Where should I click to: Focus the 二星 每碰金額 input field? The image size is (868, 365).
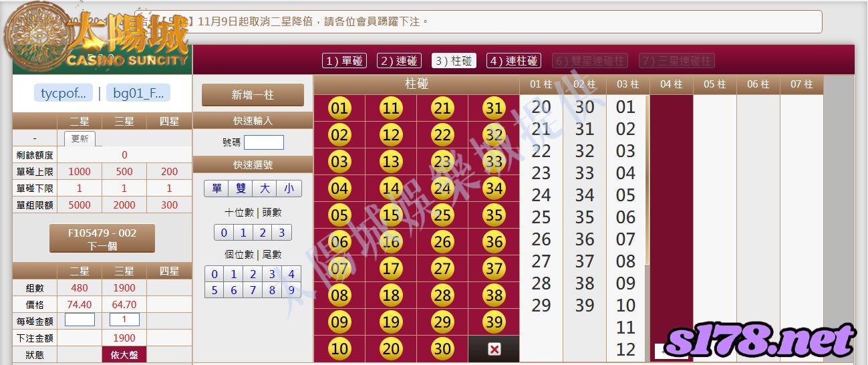click(x=80, y=320)
